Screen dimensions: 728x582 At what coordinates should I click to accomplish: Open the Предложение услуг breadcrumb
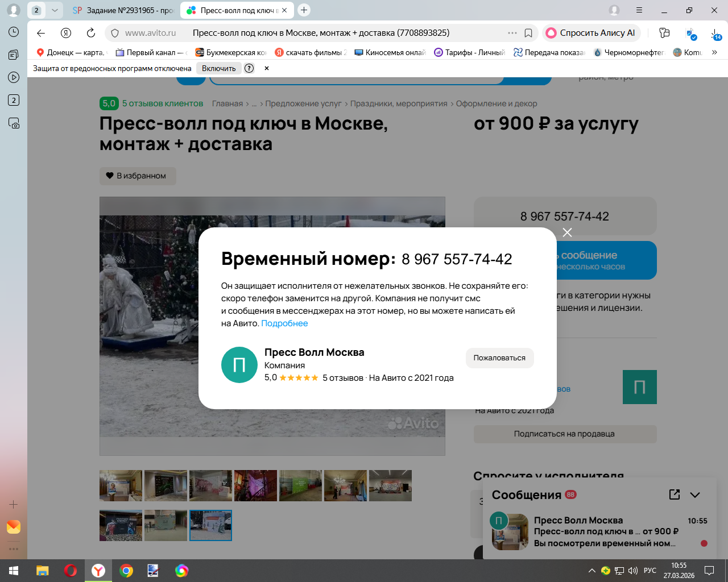click(x=303, y=103)
